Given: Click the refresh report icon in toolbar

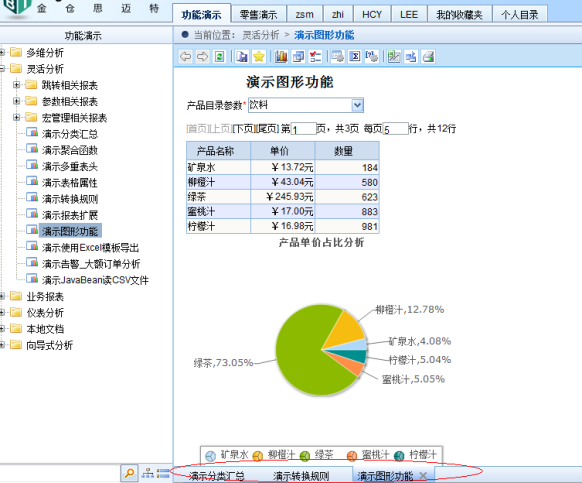Looking at the screenshot, I should pos(220,57).
